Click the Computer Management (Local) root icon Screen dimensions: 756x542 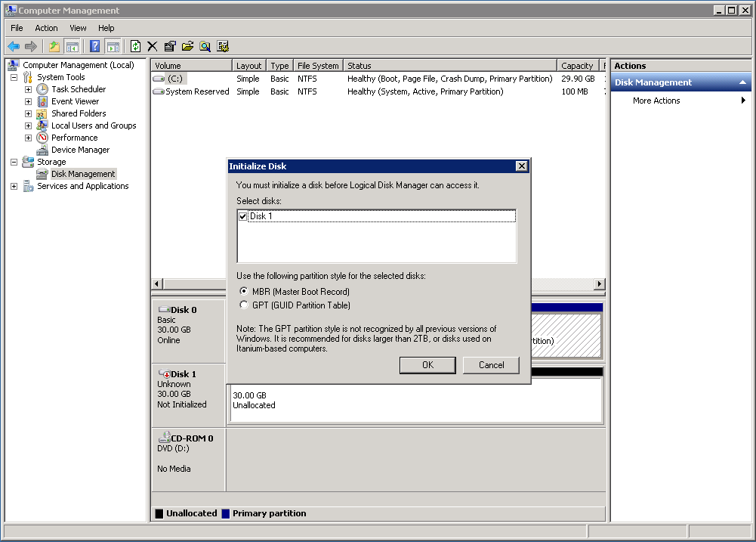(x=14, y=65)
